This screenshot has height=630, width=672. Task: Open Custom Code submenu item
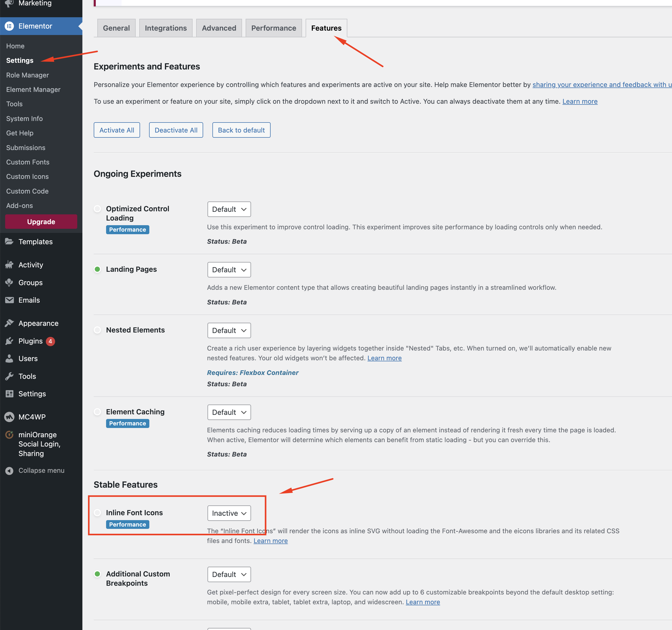pyautogui.click(x=27, y=191)
